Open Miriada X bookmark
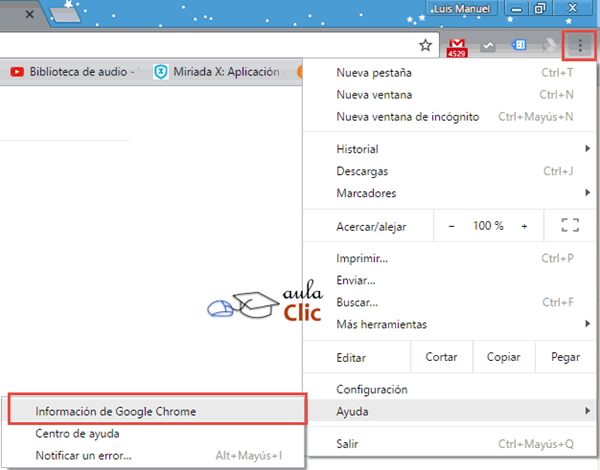600x470 pixels. point(216,72)
